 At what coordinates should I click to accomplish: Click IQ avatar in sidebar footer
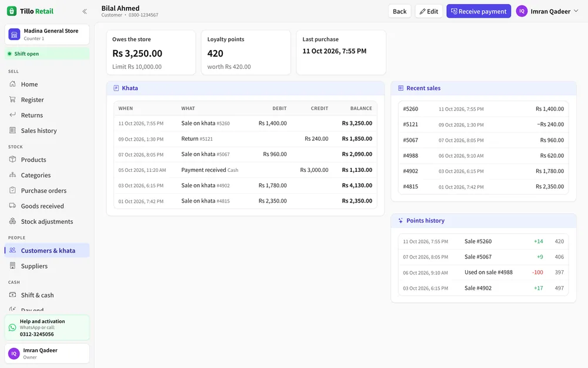pyautogui.click(x=14, y=353)
